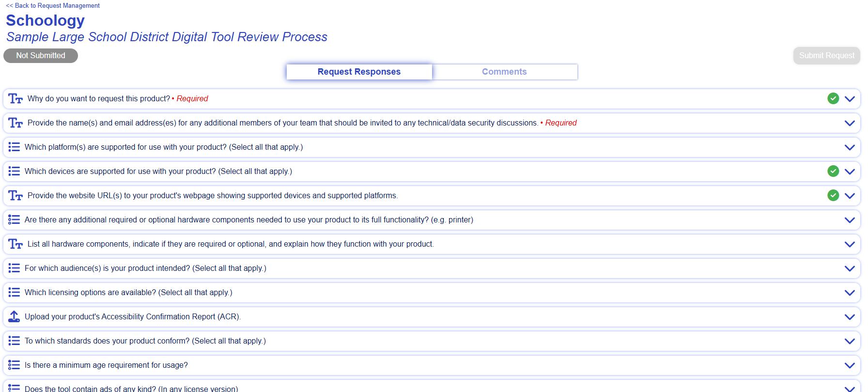Expand 'Which licensing options are available' chevron
Viewport: 868px width, 392px height.
(x=850, y=293)
